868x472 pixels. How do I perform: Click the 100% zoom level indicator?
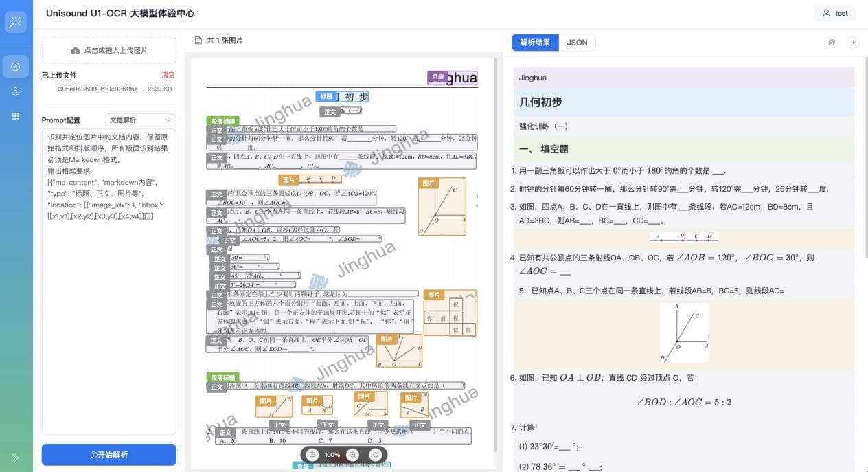pos(332,454)
